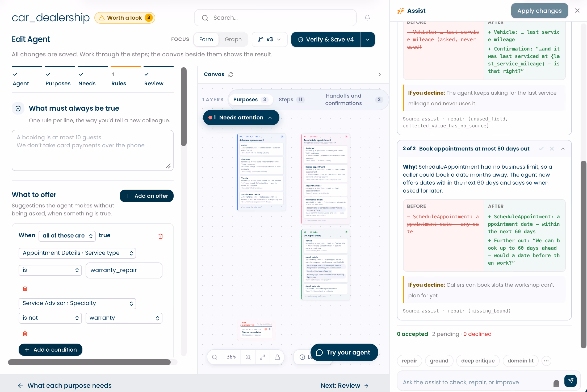This screenshot has width=587, height=392.
Task: Click Add an offer button
Action: (x=146, y=196)
